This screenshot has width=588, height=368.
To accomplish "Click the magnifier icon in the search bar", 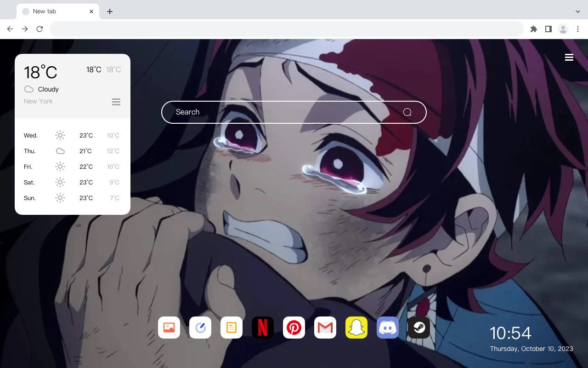I will pos(407,112).
